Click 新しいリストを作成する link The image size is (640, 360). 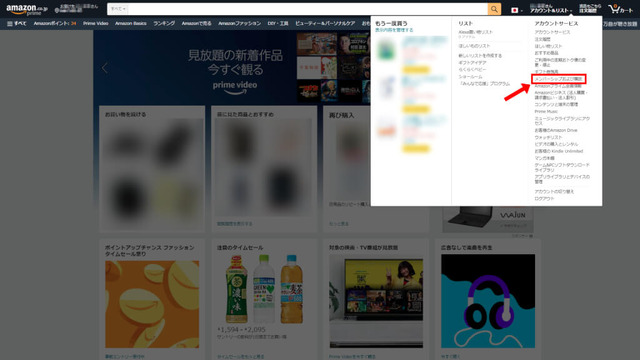point(480,56)
